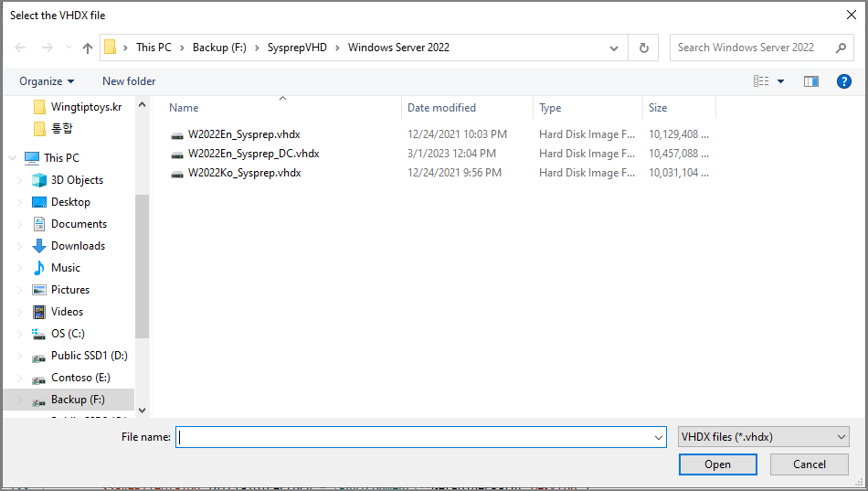868x491 pixels.
Task: Sort files by Date modified column
Action: pos(441,108)
